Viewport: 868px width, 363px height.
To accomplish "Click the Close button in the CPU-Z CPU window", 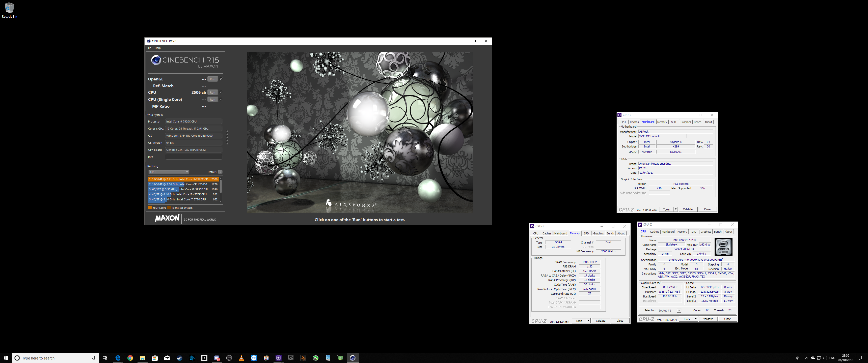I will [x=727, y=319].
